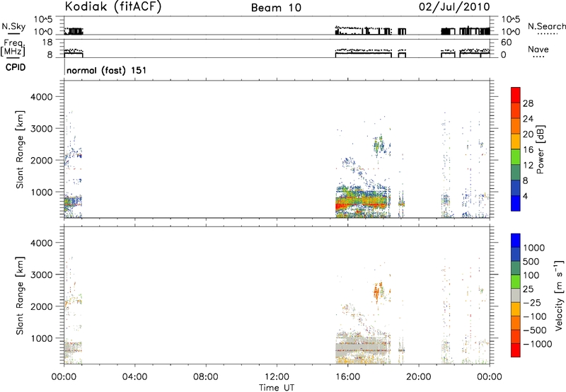
Task: Click the 'Power [dB]' colorbar title
Action: pos(540,149)
